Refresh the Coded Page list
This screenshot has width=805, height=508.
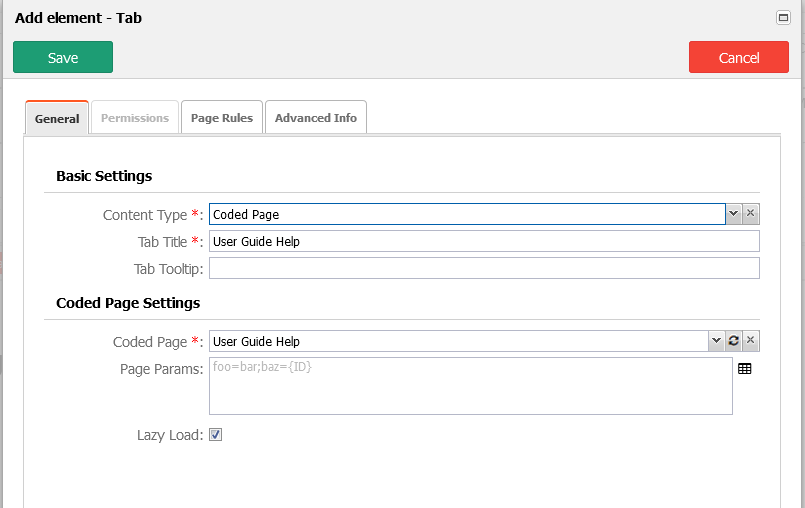(734, 341)
